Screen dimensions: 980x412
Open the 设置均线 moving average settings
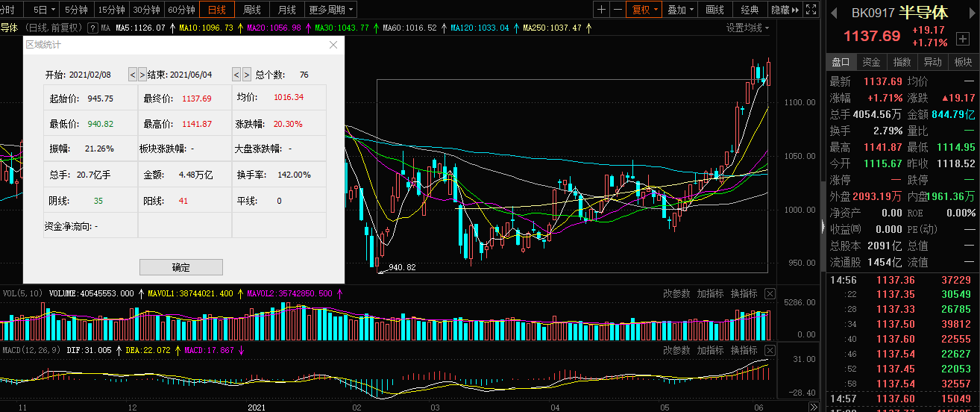(x=748, y=28)
